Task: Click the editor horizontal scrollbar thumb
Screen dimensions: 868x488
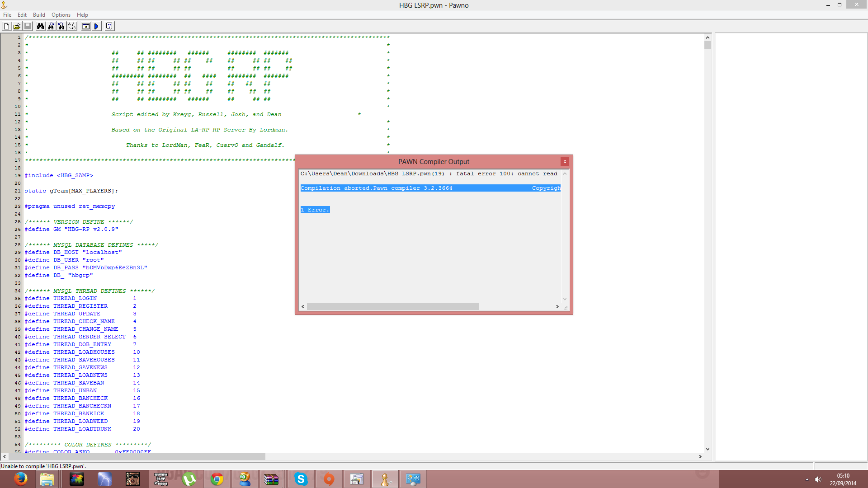Action: pos(137,457)
